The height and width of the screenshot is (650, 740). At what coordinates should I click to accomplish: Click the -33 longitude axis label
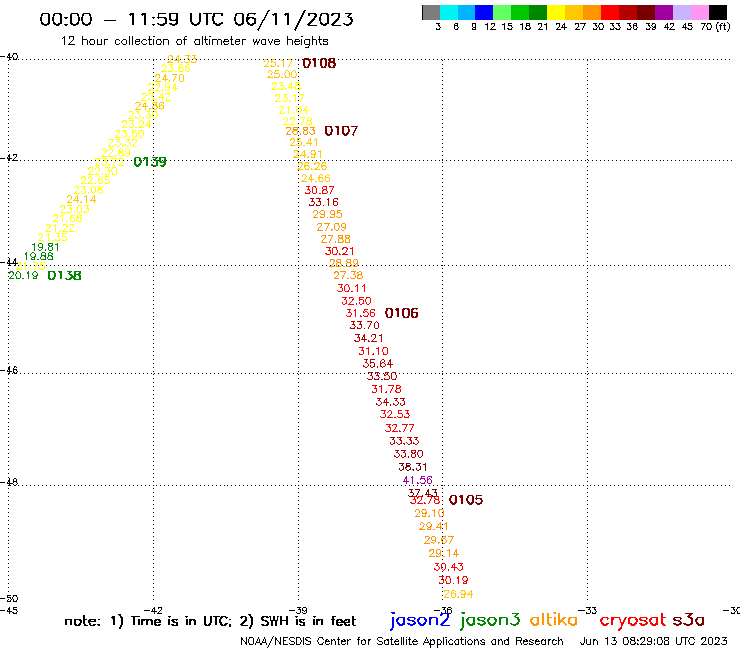click(588, 610)
